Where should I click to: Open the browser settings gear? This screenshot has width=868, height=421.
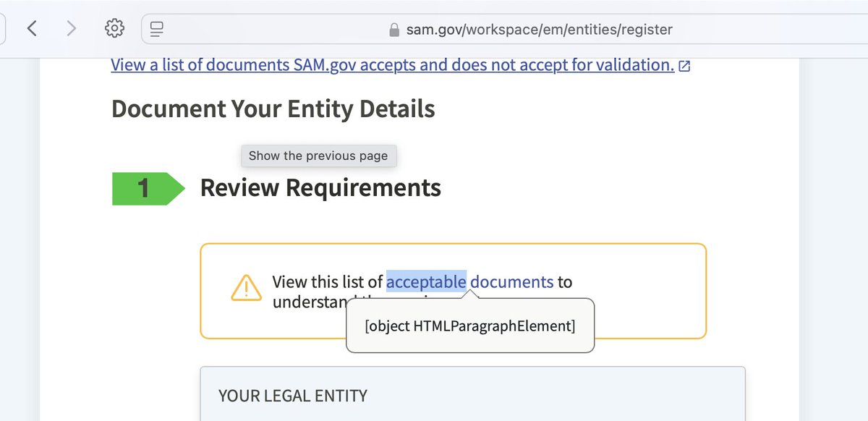click(x=114, y=29)
